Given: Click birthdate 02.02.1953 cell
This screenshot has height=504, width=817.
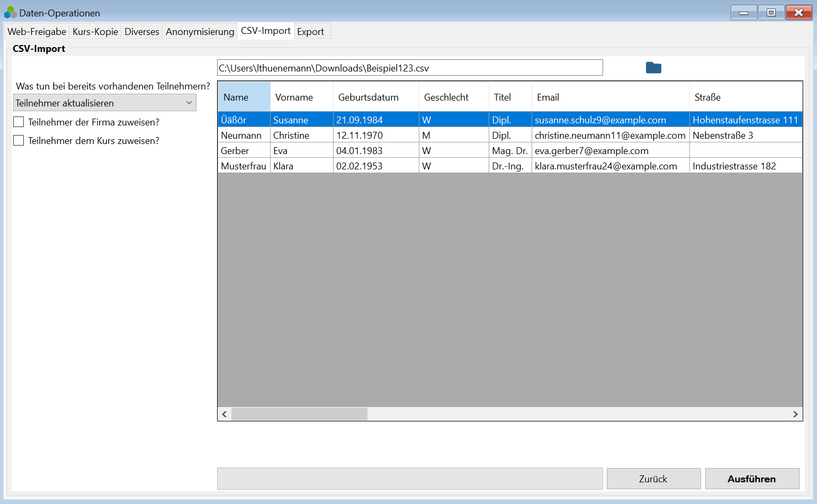Looking at the screenshot, I should pyautogui.click(x=376, y=166).
